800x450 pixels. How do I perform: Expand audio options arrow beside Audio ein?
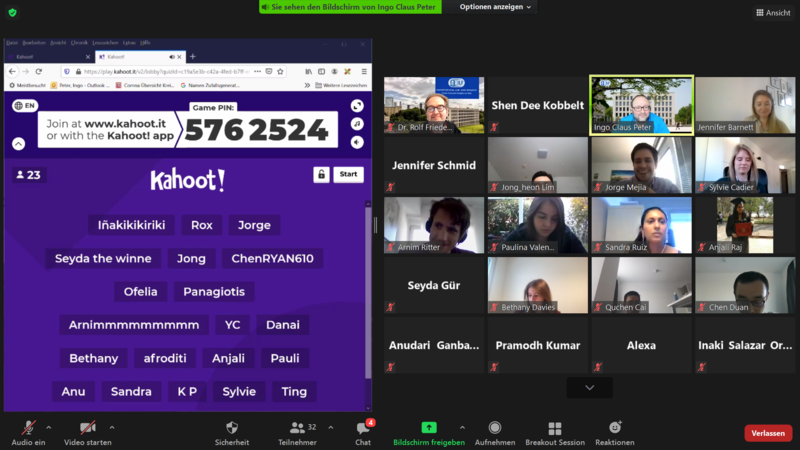click(x=48, y=428)
